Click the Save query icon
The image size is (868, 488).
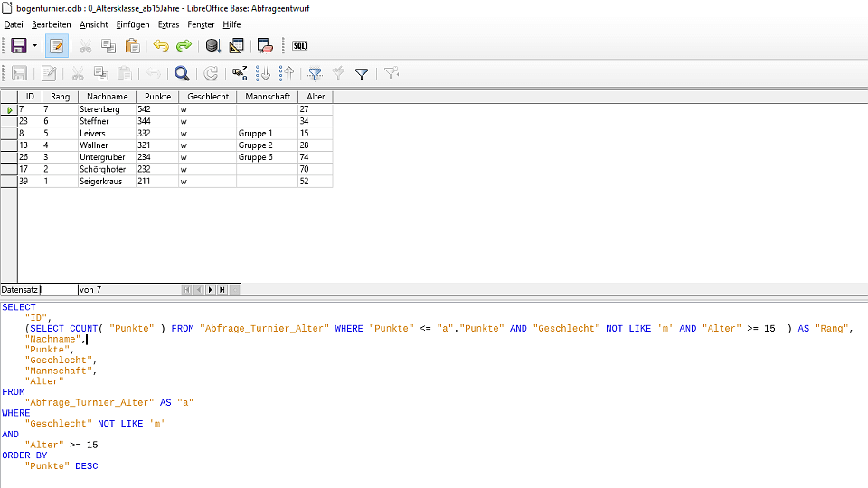18,45
